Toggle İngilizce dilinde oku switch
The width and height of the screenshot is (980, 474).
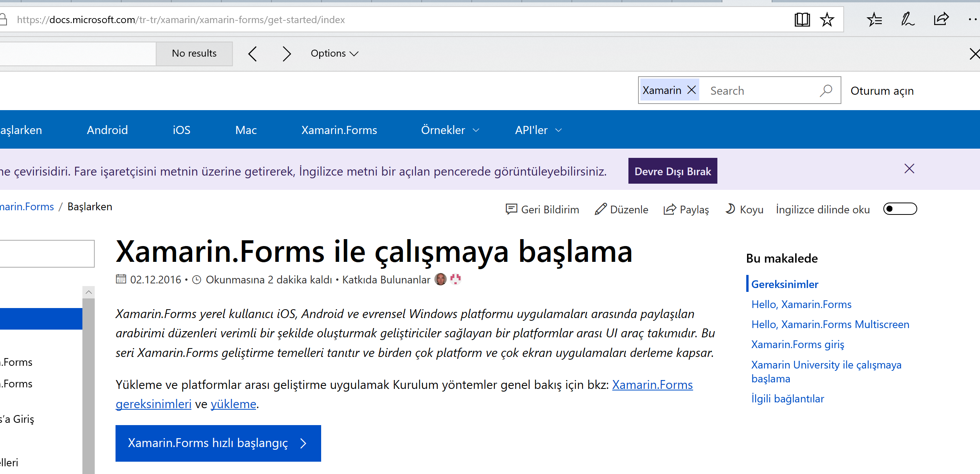pyautogui.click(x=900, y=209)
